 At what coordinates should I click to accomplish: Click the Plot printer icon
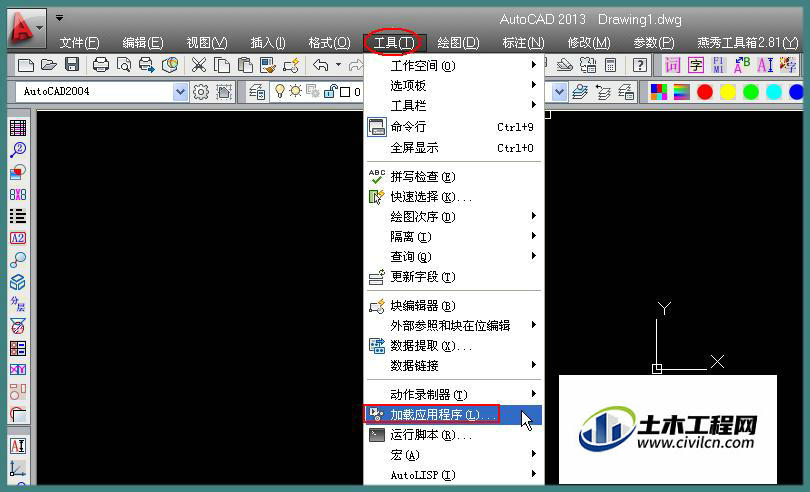(x=101, y=65)
